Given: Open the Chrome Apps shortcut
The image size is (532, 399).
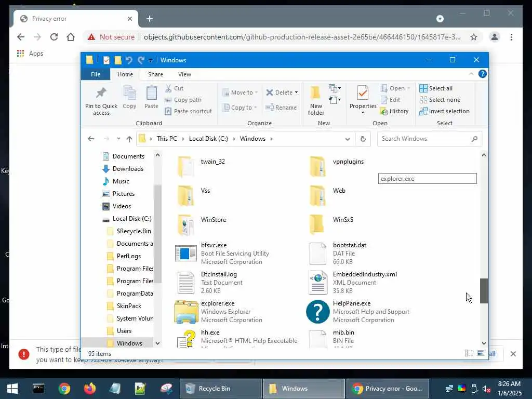Looking at the screenshot, I should [x=30, y=54].
